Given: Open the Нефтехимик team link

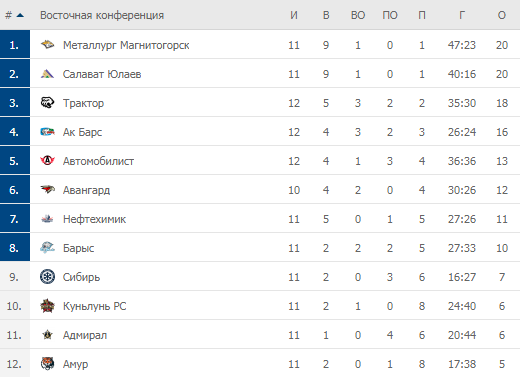Looking at the screenshot, I should point(94,219).
